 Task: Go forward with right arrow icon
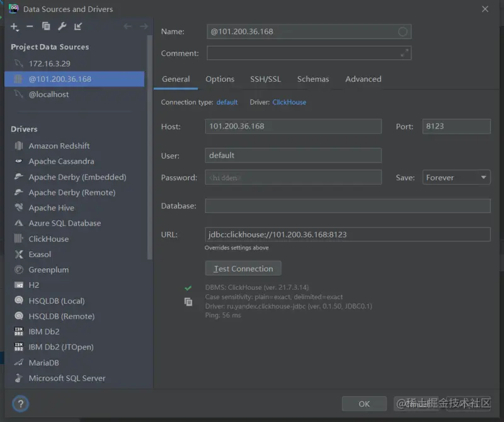[144, 26]
